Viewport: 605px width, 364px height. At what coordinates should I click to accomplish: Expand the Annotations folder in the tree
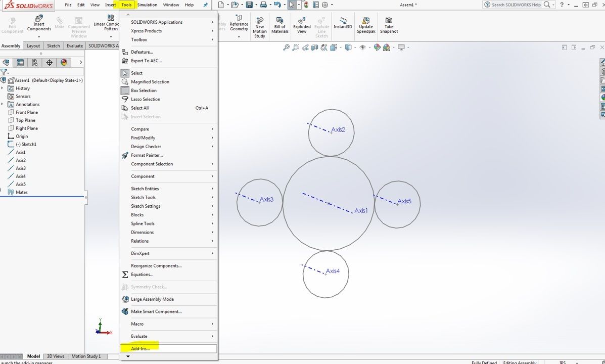point(3,104)
